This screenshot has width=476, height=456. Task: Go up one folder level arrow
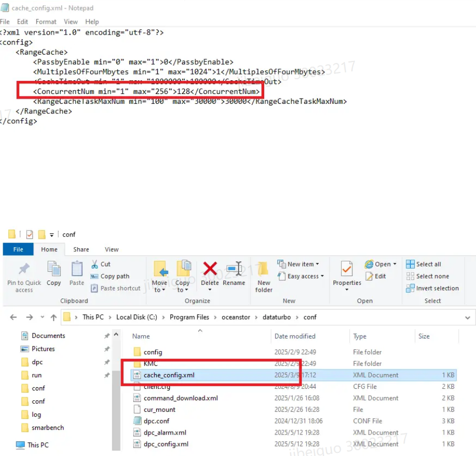pos(53,317)
